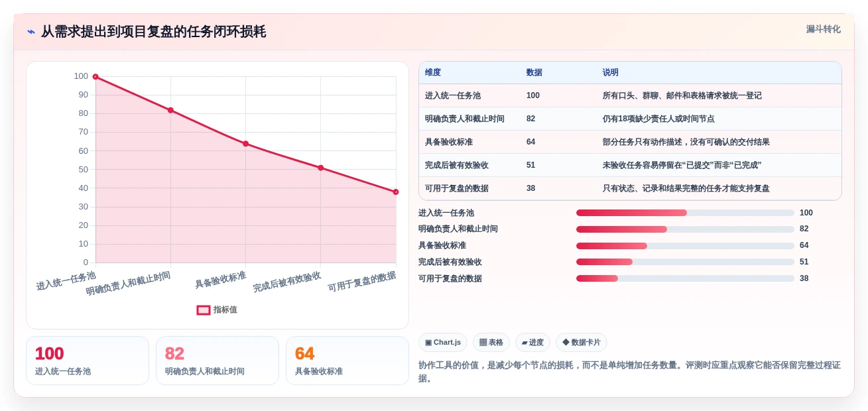The image size is (868, 411).
Task: Click the 数据 column header
Action: 534,72
